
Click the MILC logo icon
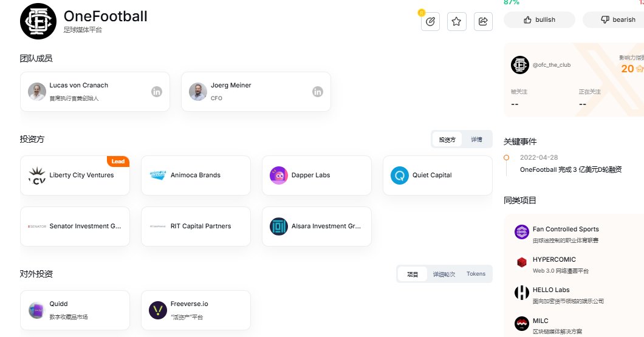(x=522, y=324)
